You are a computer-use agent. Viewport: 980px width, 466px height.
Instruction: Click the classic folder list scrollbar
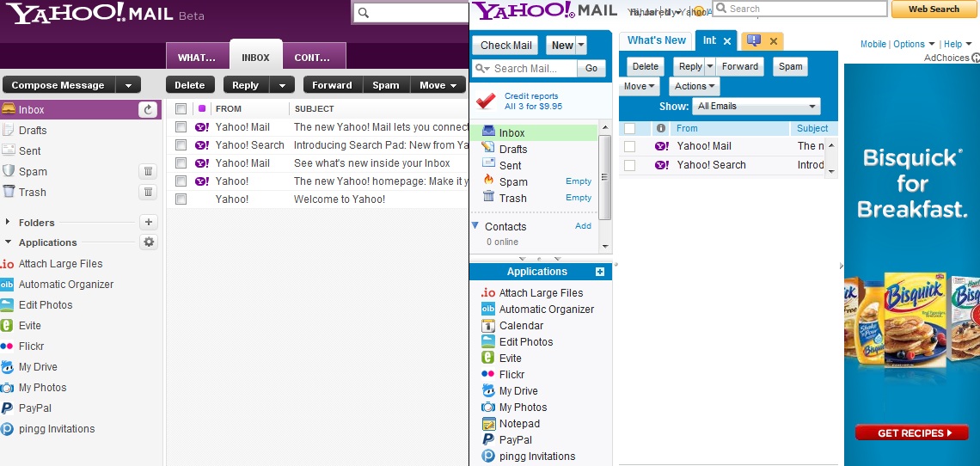point(605,178)
